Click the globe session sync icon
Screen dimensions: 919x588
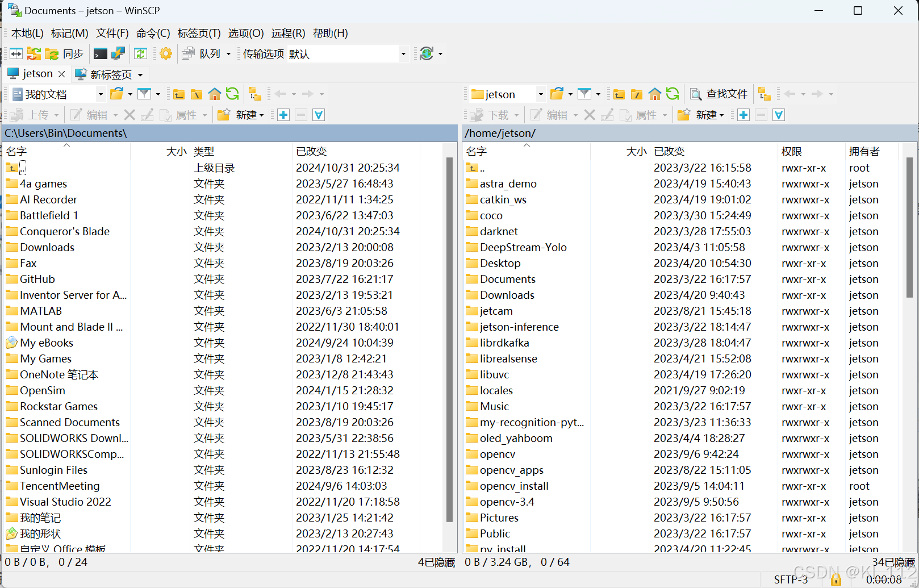pyautogui.click(x=427, y=54)
